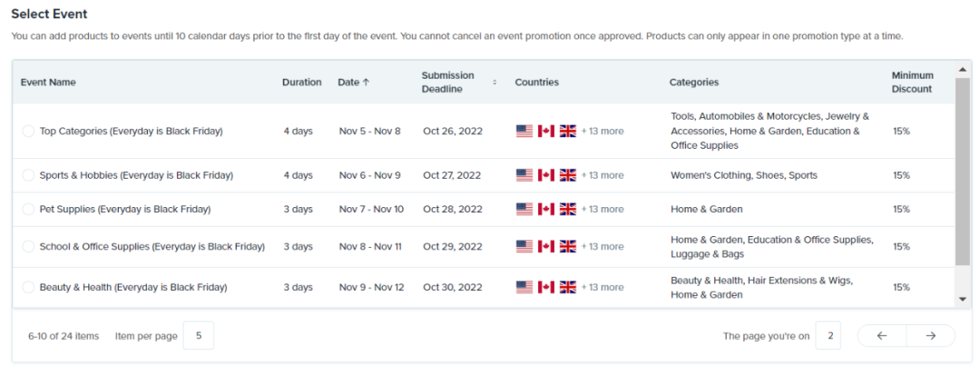980x375 pixels.
Task: Select the Top Categories event radio button
Action: tap(28, 132)
